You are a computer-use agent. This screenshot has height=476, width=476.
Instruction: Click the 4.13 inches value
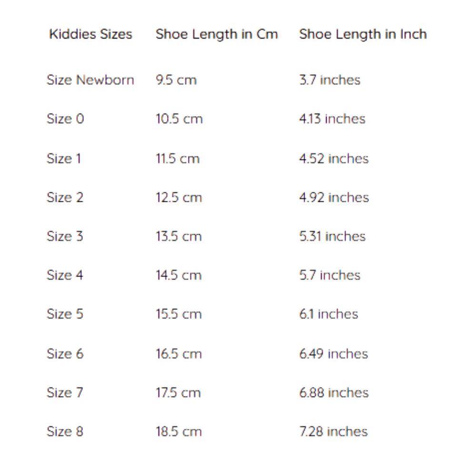click(332, 119)
